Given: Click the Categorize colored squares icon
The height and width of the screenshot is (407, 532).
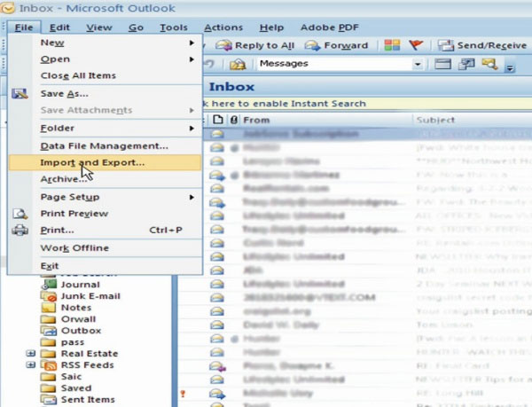Looking at the screenshot, I should click(392, 45).
